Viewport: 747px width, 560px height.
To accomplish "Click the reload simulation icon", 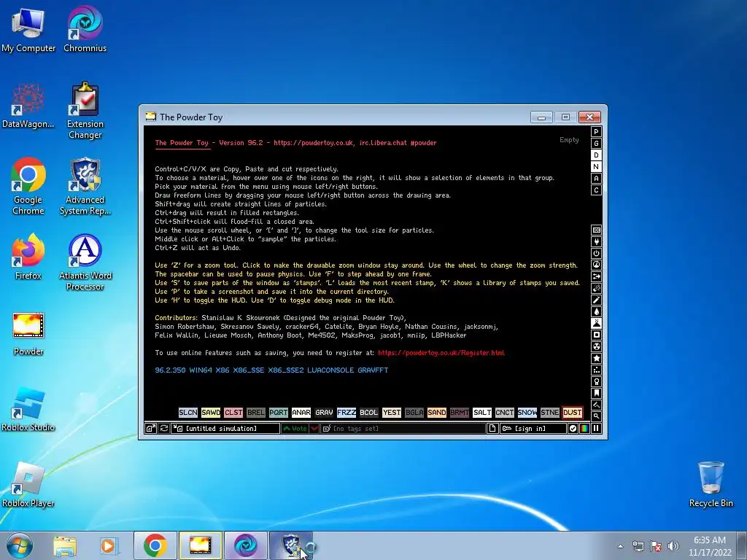I will click(164, 429).
